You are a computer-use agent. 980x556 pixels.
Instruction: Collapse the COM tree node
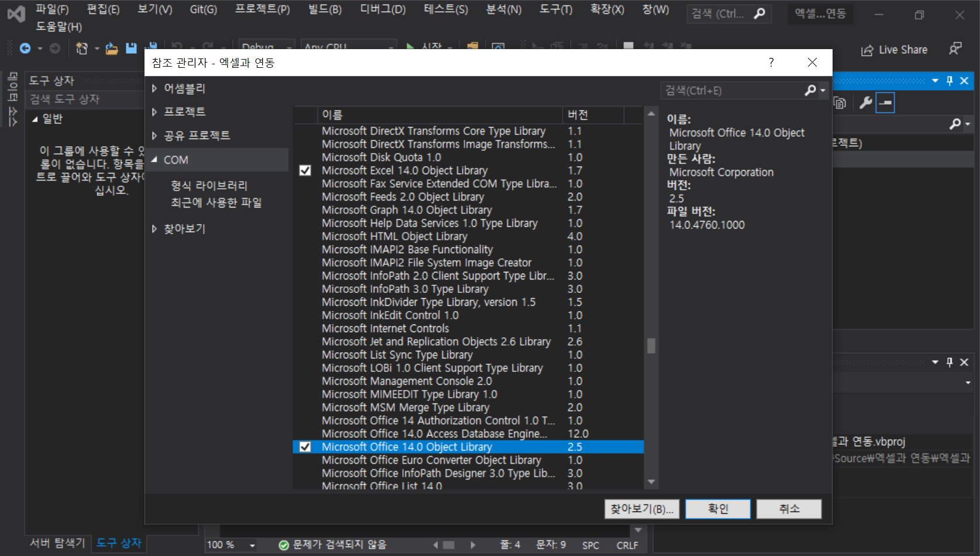154,160
